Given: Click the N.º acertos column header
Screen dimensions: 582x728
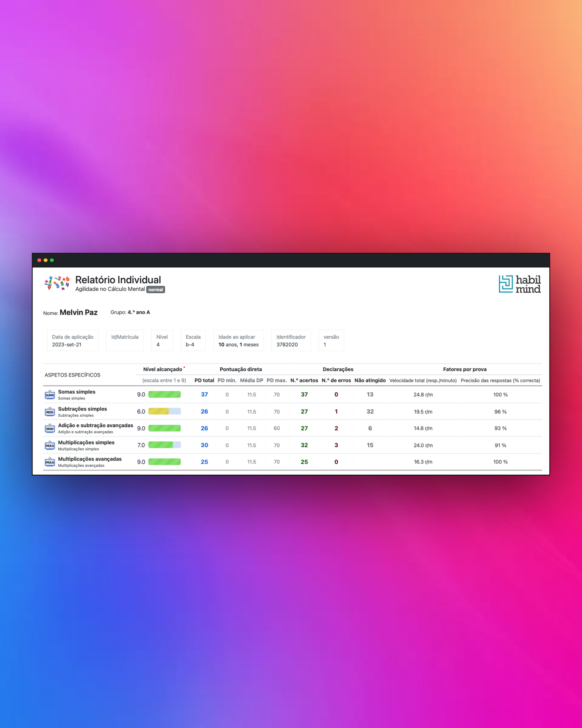Looking at the screenshot, I should pyautogui.click(x=304, y=380).
